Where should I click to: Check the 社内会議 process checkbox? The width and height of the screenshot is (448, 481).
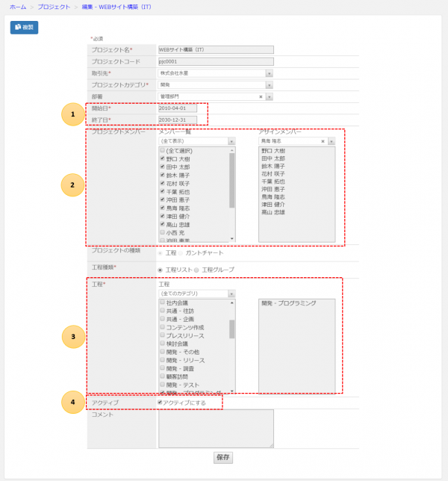click(x=163, y=302)
